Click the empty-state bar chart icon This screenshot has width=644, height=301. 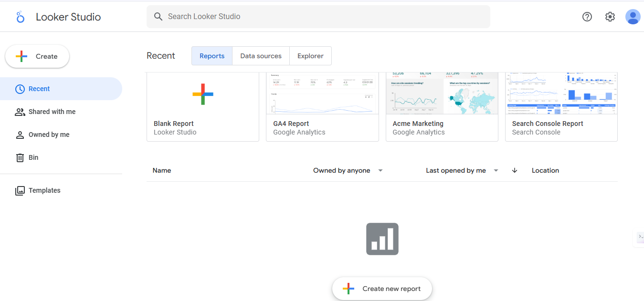(x=382, y=239)
